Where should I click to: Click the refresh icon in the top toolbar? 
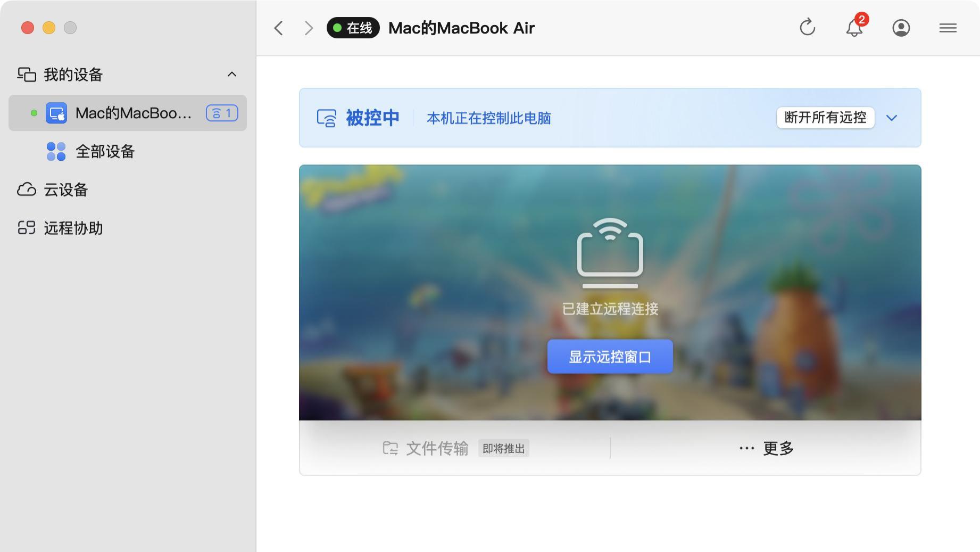807,27
